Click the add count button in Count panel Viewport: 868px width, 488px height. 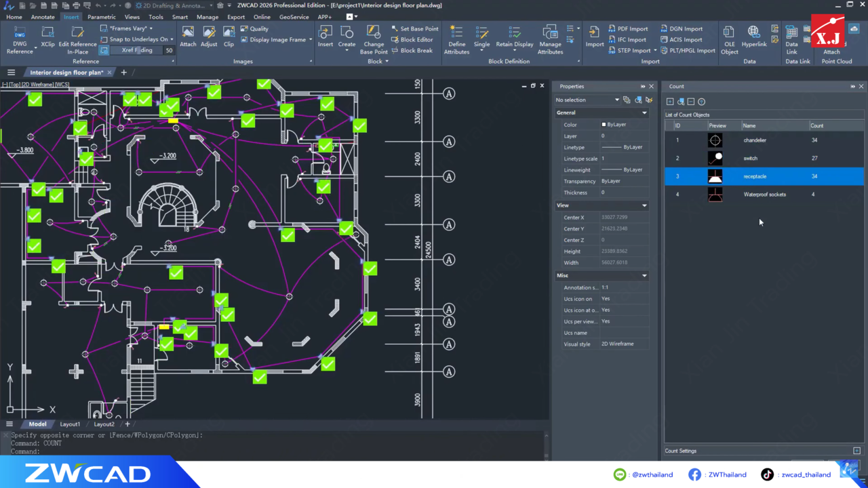click(670, 102)
